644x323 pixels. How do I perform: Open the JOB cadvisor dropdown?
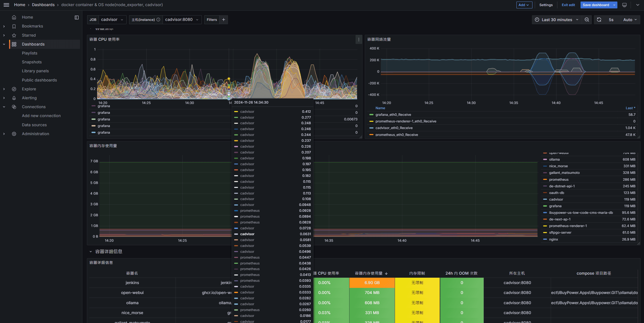(112, 19)
